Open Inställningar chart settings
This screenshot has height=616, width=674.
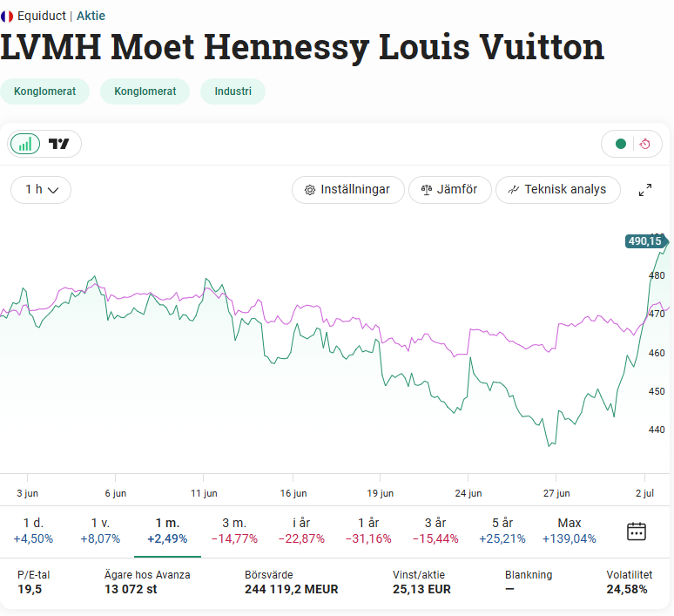[347, 190]
